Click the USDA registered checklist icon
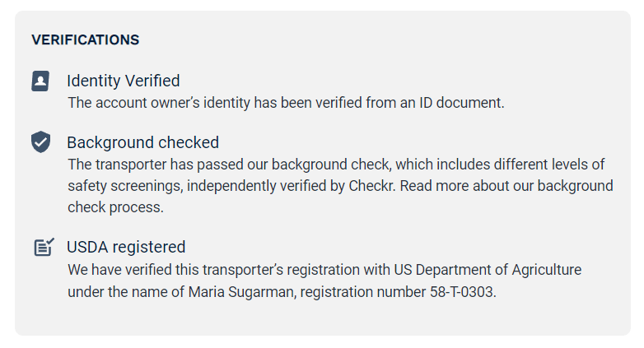 point(44,247)
